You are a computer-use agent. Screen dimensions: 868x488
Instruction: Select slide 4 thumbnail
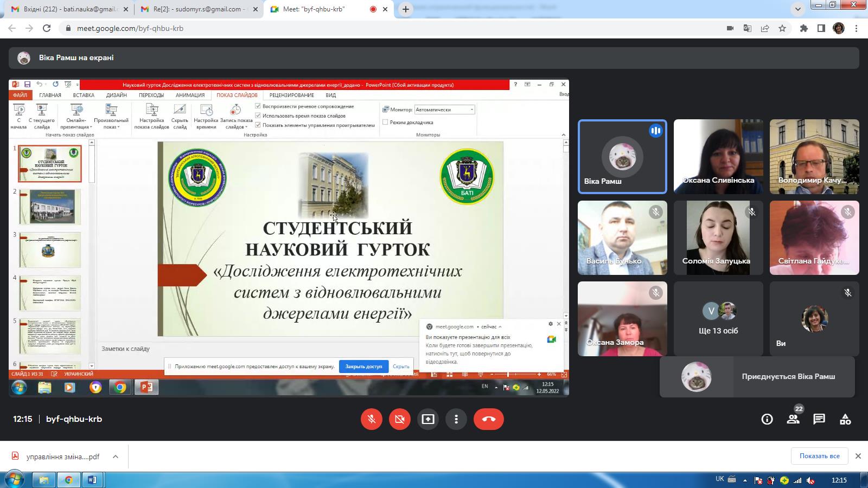click(x=50, y=293)
